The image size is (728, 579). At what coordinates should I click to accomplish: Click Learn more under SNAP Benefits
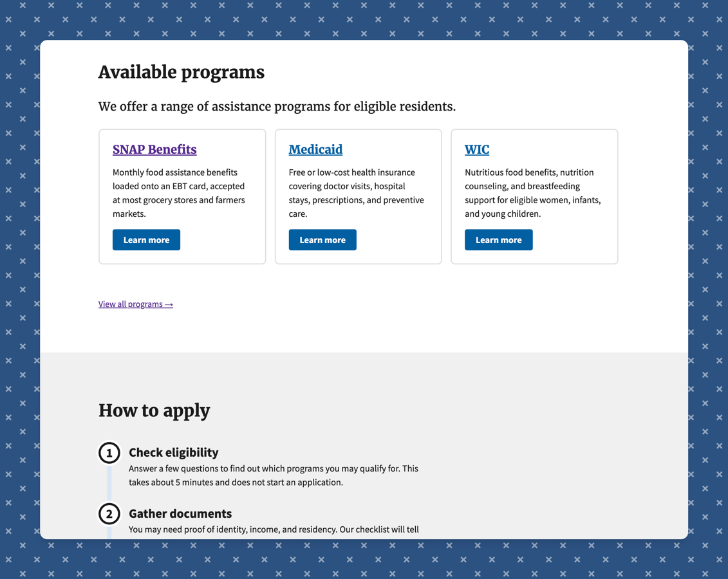pyautogui.click(x=146, y=240)
